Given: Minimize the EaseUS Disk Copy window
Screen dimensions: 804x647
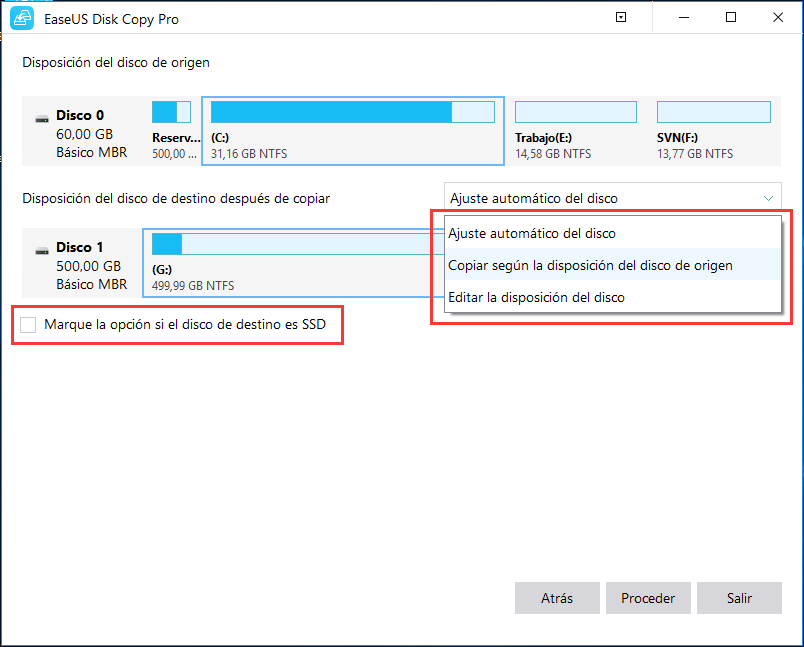Looking at the screenshot, I should (x=684, y=17).
